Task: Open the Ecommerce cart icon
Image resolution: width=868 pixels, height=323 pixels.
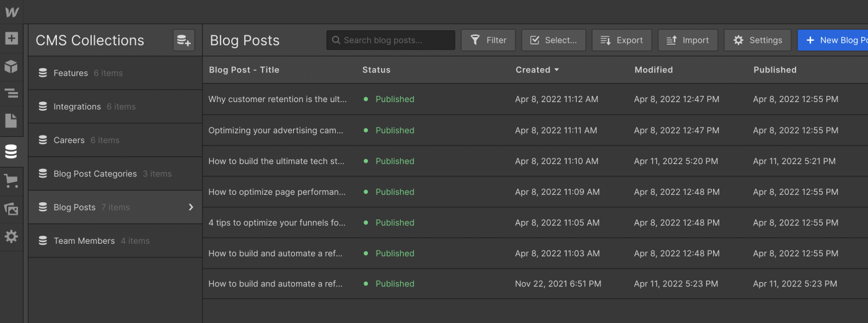Action: [x=11, y=181]
